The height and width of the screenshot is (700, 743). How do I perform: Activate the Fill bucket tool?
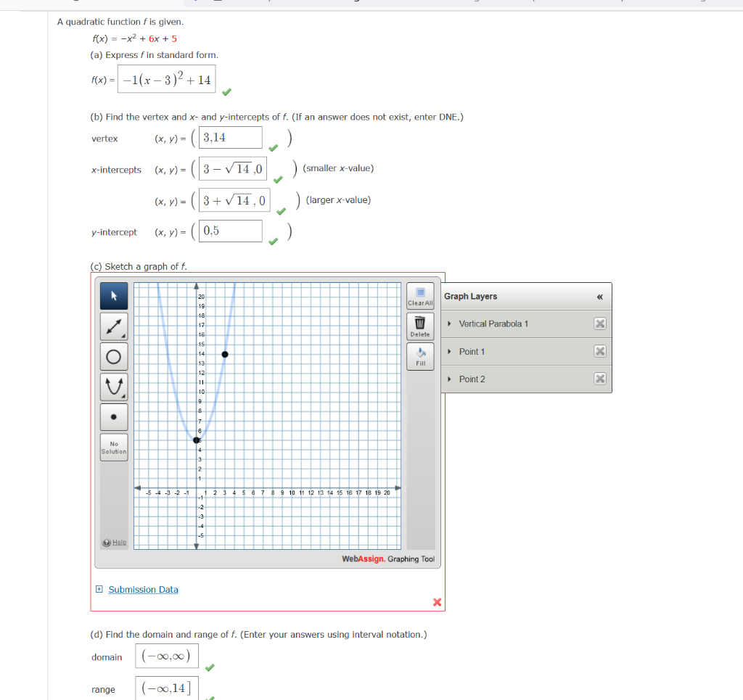pyautogui.click(x=420, y=355)
